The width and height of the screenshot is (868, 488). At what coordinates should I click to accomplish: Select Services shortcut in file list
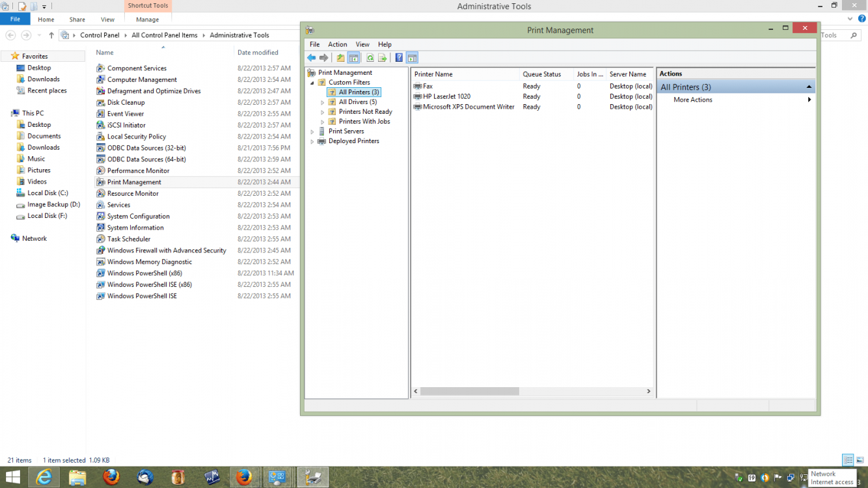point(118,205)
